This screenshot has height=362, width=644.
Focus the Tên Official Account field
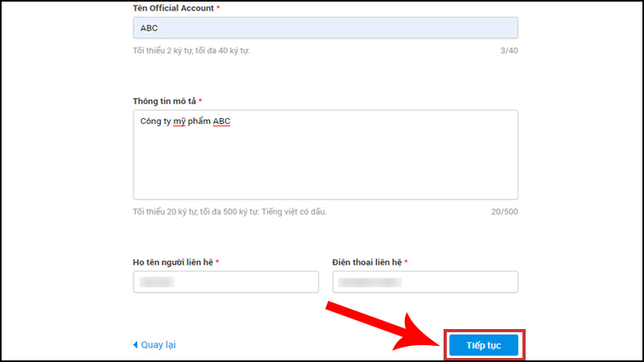pyautogui.click(x=325, y=28)
